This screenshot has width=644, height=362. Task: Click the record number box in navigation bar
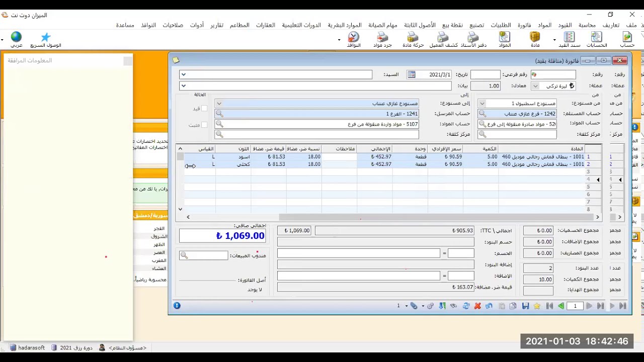575,306
